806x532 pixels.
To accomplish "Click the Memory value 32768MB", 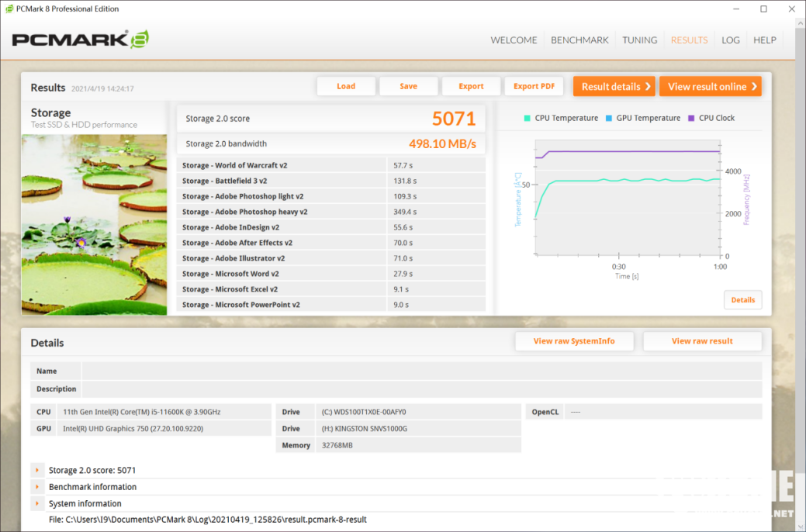I will [337, 445].
